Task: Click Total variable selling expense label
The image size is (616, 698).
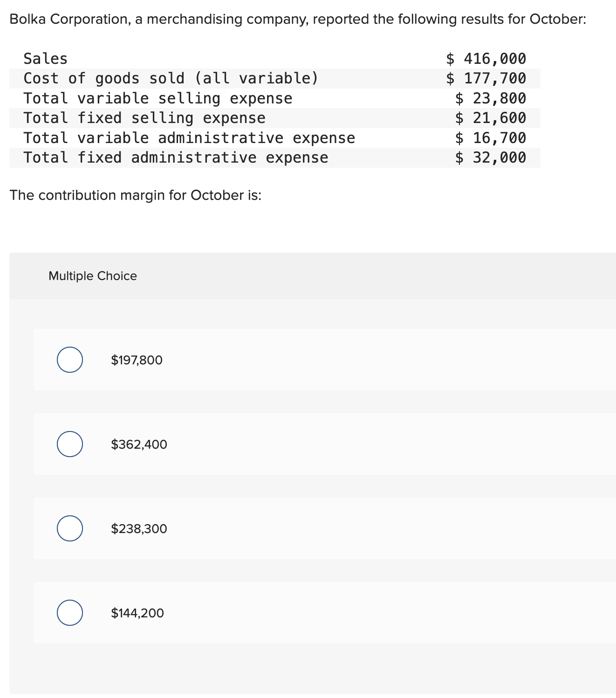Action: coord(158,98)
